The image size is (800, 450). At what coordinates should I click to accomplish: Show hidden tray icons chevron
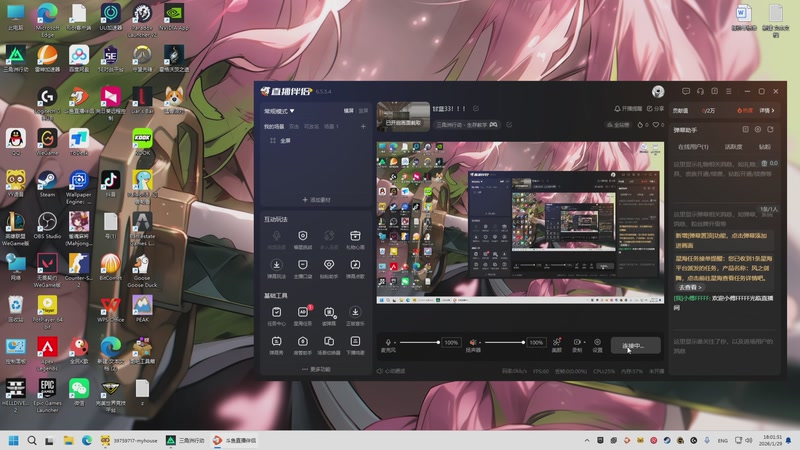[587, 440]
